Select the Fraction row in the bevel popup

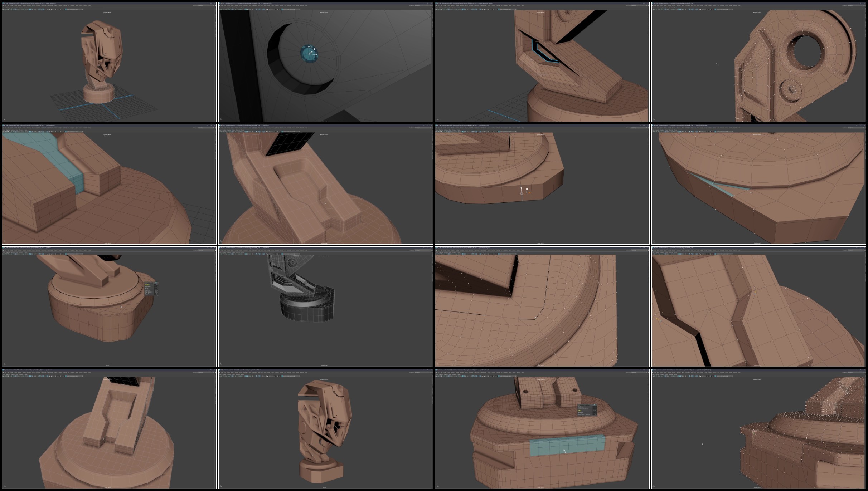[x=151, y=285]
